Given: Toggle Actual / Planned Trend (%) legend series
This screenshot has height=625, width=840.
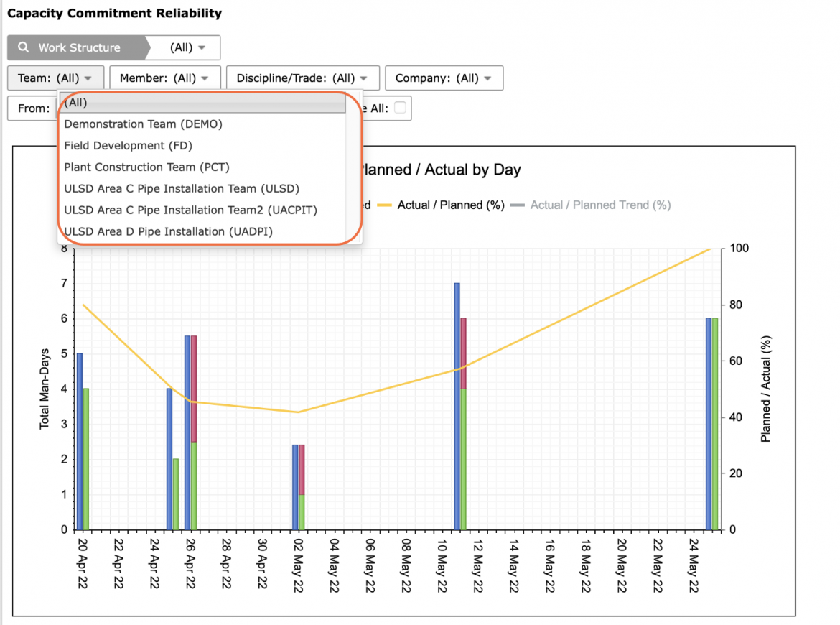Looking at the screenshot, I should [x=600, y=205].
